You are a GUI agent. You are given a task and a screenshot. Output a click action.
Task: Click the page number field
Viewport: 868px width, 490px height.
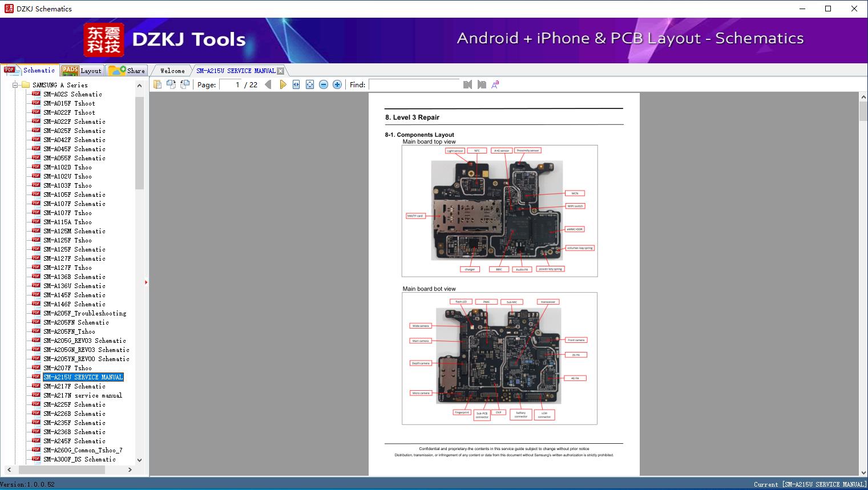click(x=231, y=84)
